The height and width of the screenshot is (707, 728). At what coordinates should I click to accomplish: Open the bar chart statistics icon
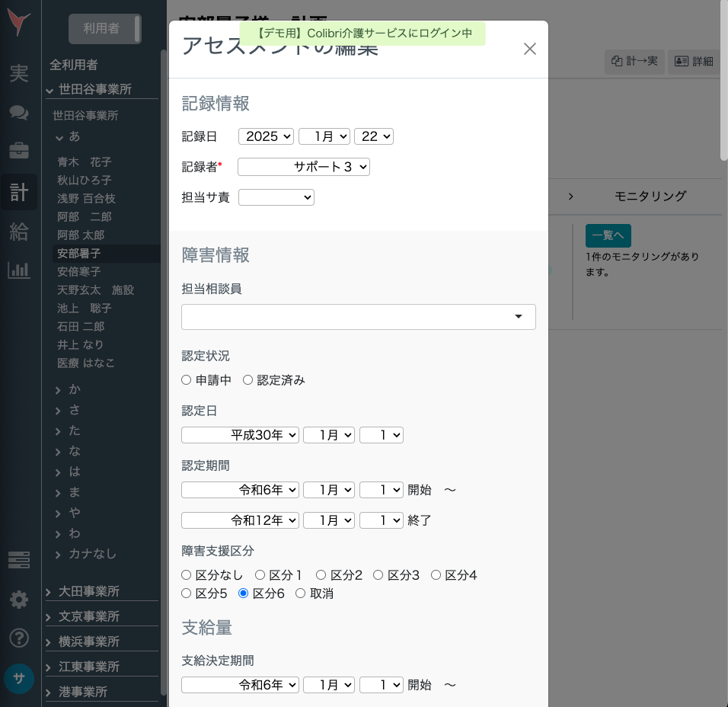tap(19, 270)
